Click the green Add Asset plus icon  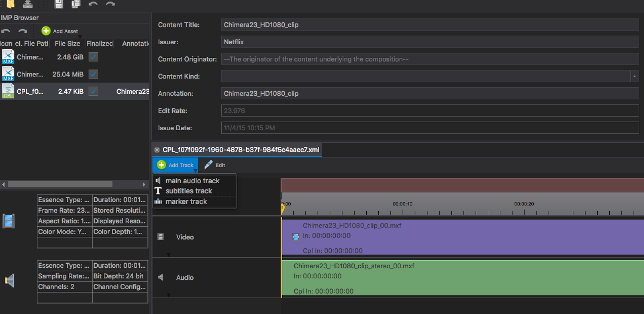46,31
